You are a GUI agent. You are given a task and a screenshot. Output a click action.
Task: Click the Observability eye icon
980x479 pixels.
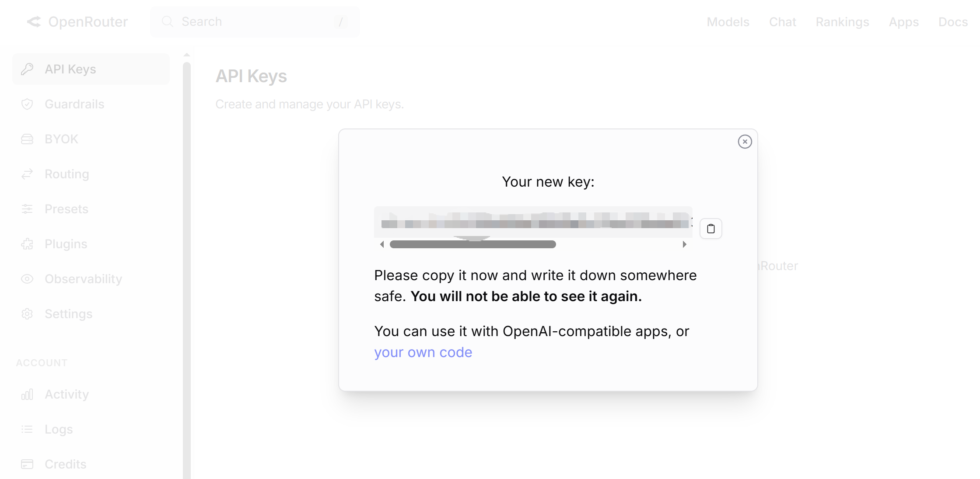tap(27, 279)
